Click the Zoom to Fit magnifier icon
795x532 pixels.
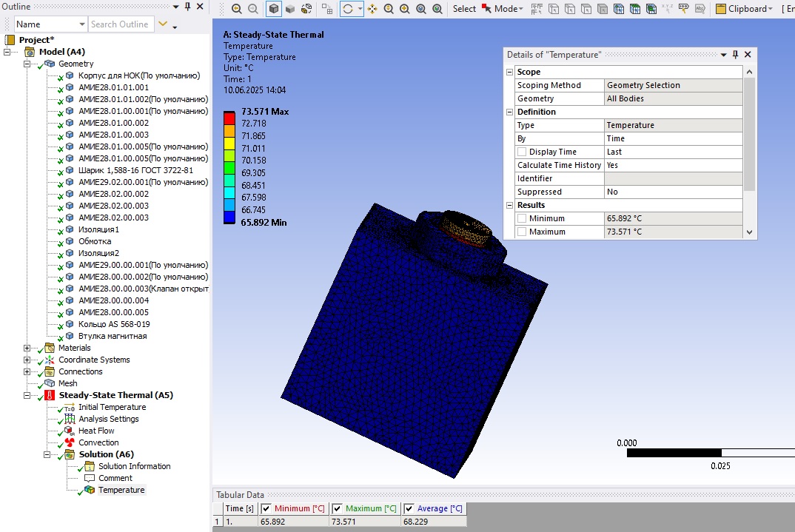click(x=421, y=9)
